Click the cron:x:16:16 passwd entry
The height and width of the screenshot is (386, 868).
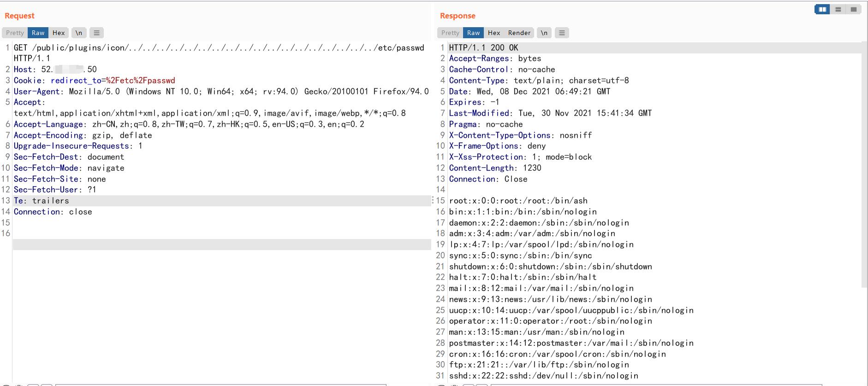point(558,354)
